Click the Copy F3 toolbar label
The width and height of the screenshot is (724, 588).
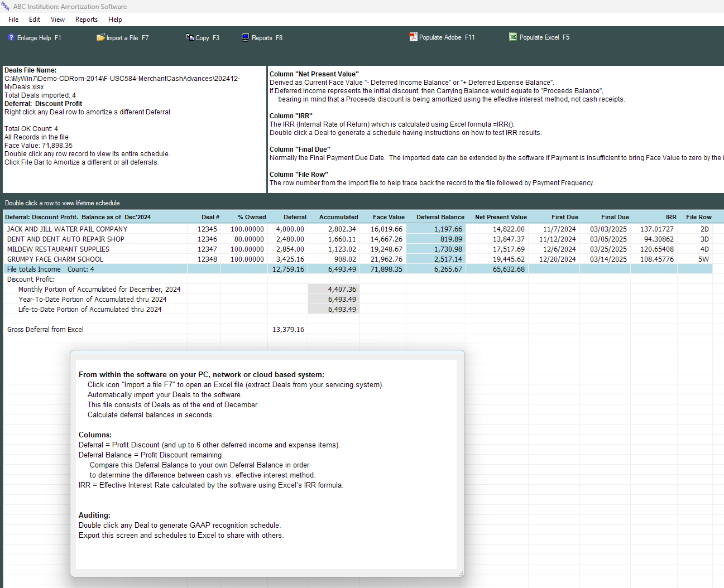[207, 38]
